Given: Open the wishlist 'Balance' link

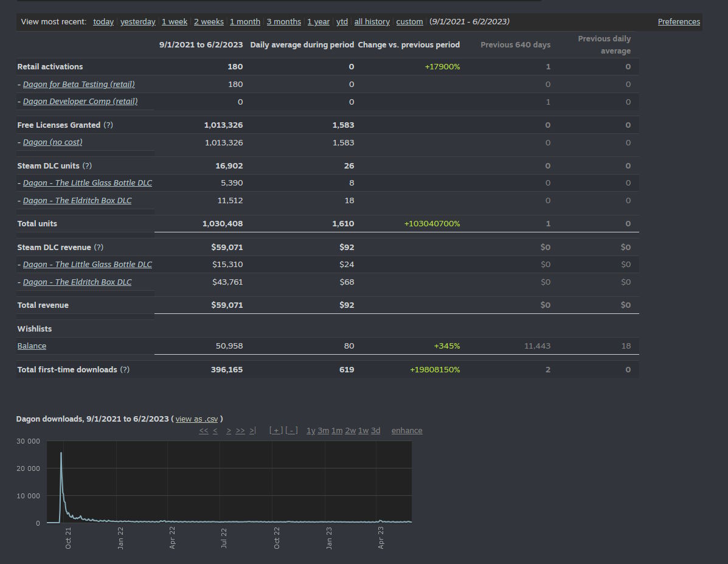Looking at the screenshot, I should point(32,346).
